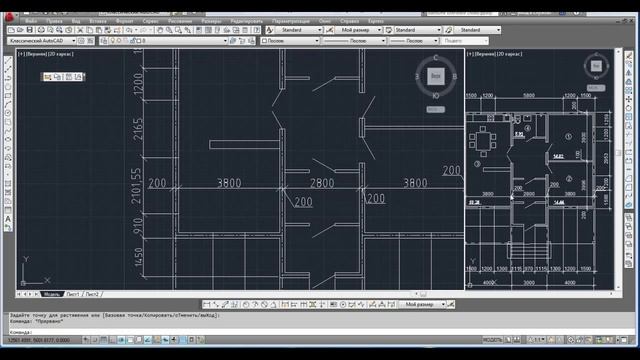Toggle Object Snap Tracking in the status bar
The width and height of the screenshot is (640, 360).
[x=148, y=340]
